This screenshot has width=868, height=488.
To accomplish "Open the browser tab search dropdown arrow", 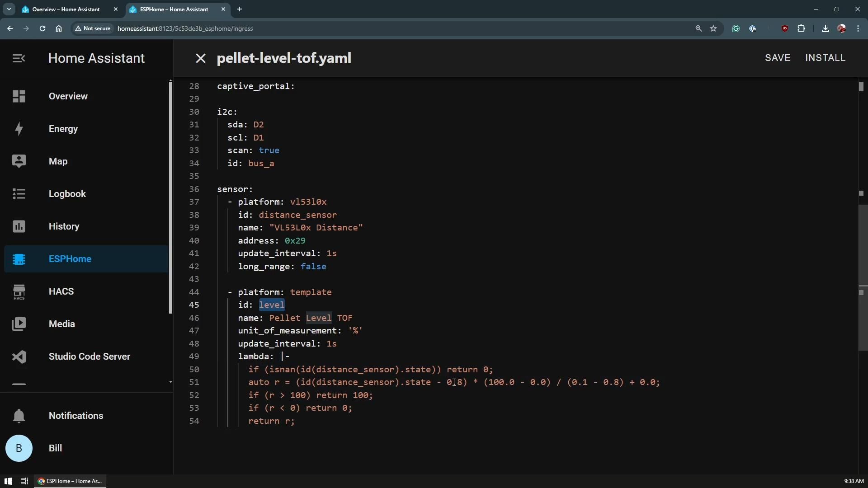I will 9,9.
